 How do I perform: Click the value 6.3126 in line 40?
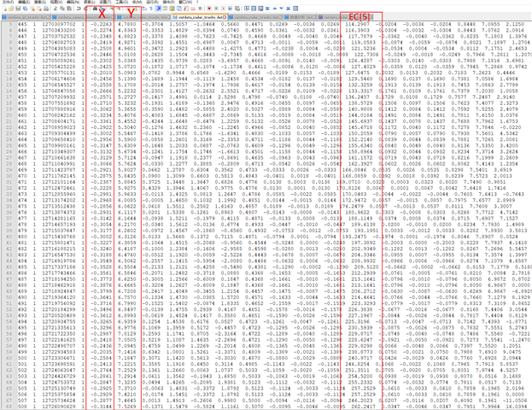click(127, 237)
